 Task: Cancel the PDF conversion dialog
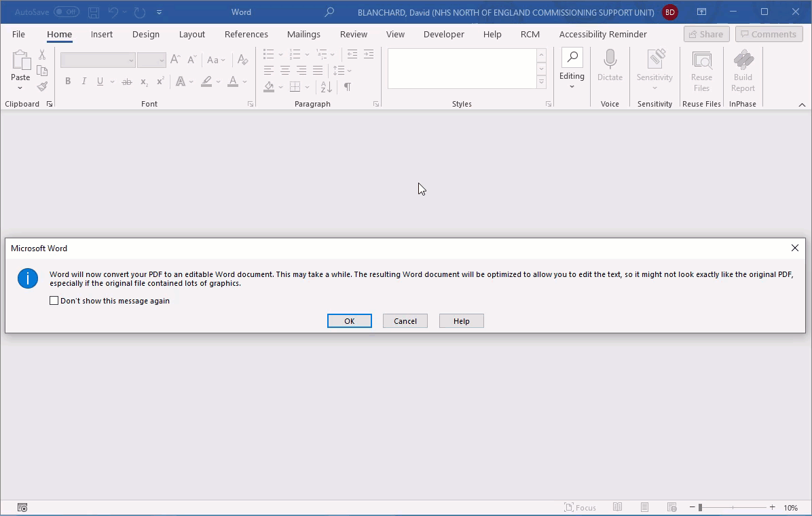pyautogui.click(x=405, y=321)
